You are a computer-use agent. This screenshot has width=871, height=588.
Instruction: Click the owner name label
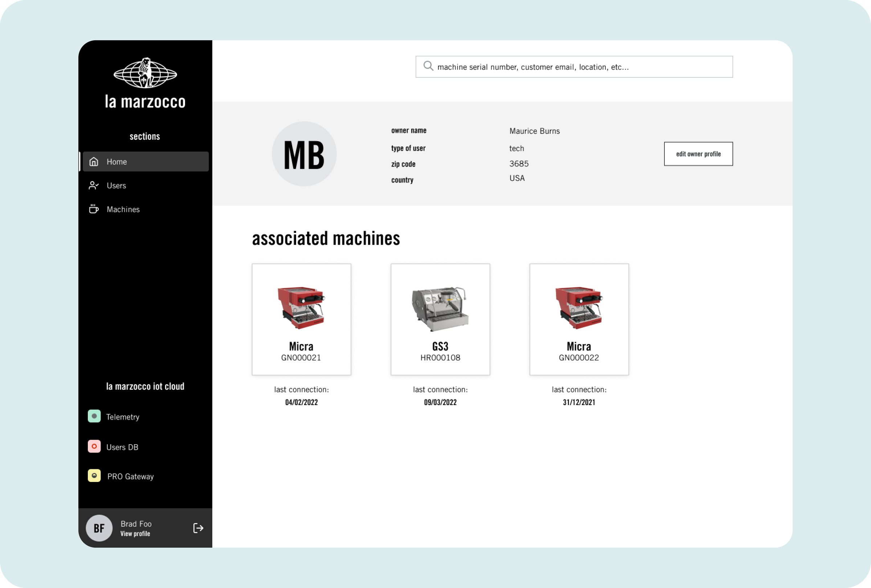409,130
